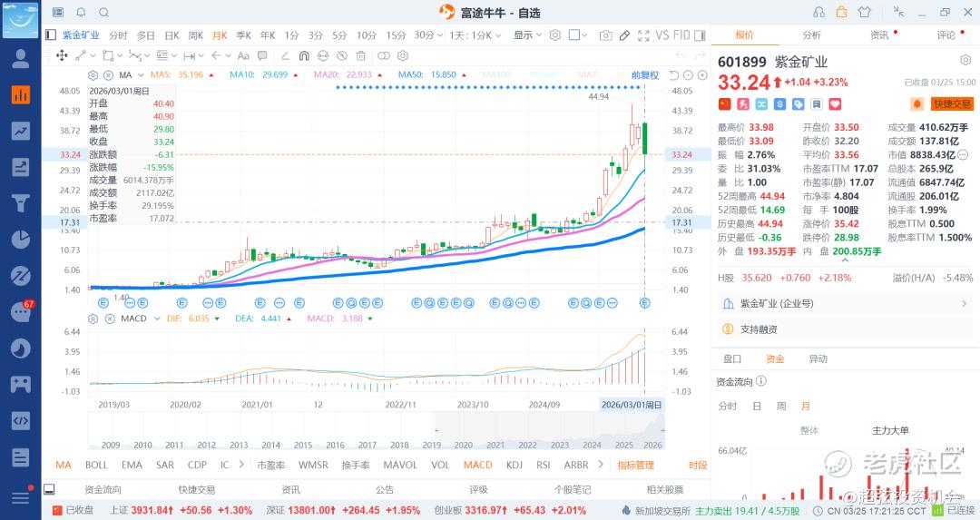Open the 显示 display dropdown

point(527,35)
